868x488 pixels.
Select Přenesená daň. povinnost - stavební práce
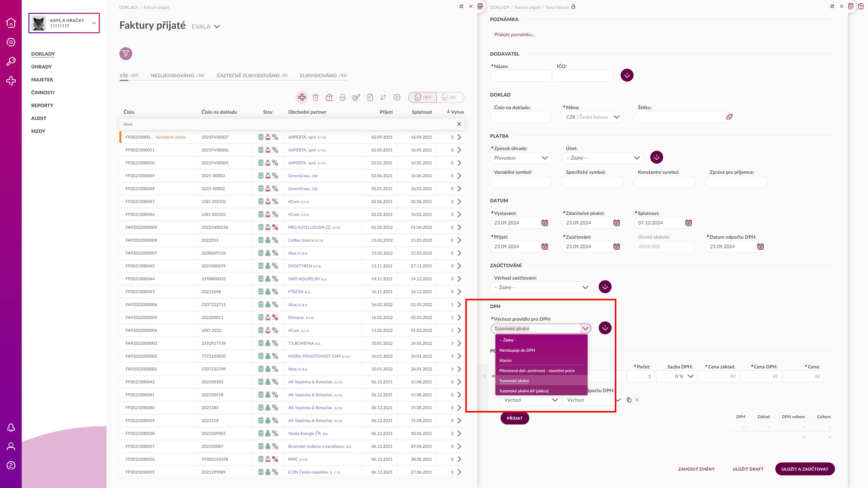tap(541, 370)
